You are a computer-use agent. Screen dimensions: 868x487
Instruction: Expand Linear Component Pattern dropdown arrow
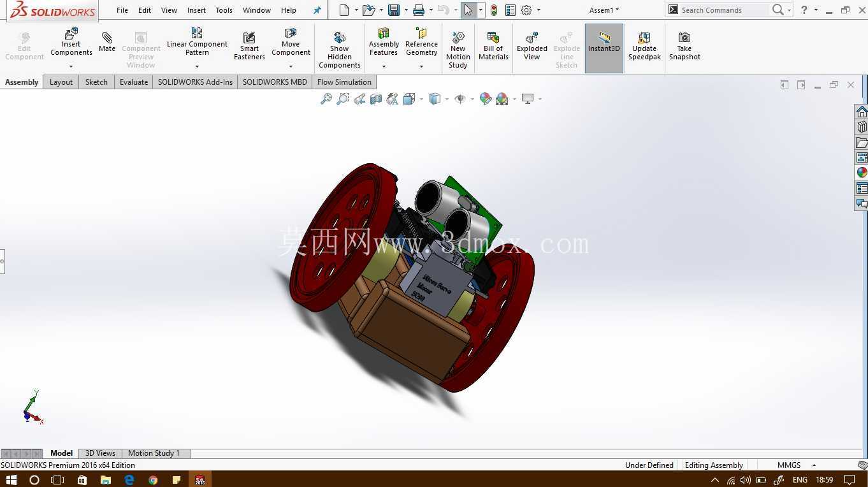pyautogui.click(x=197, y=66)
